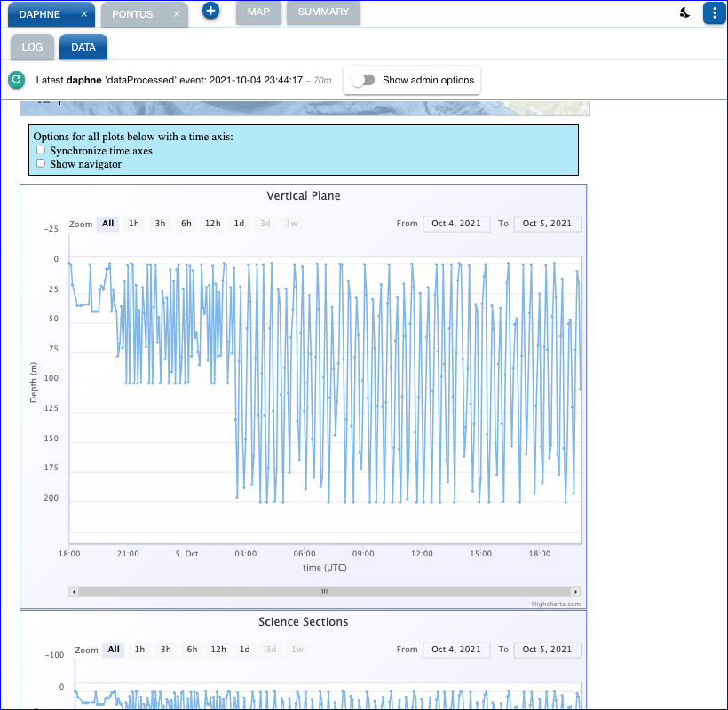Enable Synchronize time axes checkbox
The image size is (728, 710).
(40, 151)
